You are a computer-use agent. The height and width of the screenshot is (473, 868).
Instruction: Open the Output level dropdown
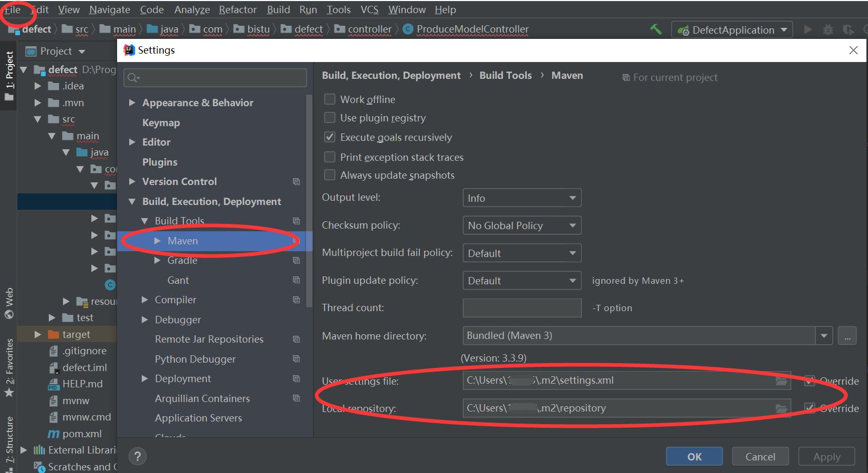522,198
